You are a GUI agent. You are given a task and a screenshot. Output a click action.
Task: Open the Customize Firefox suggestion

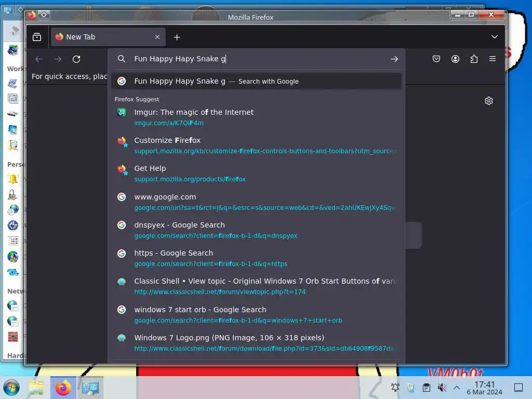coord(256,145)
